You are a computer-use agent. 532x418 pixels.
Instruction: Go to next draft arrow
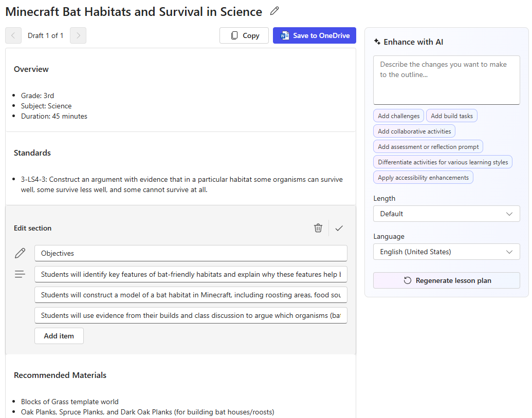[x=78, y=35]
